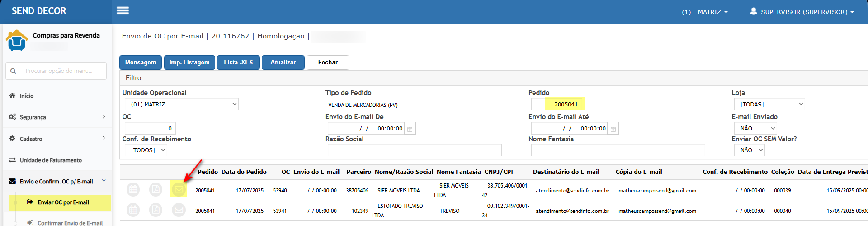Click Data do Pedido column header

point(244,172)
